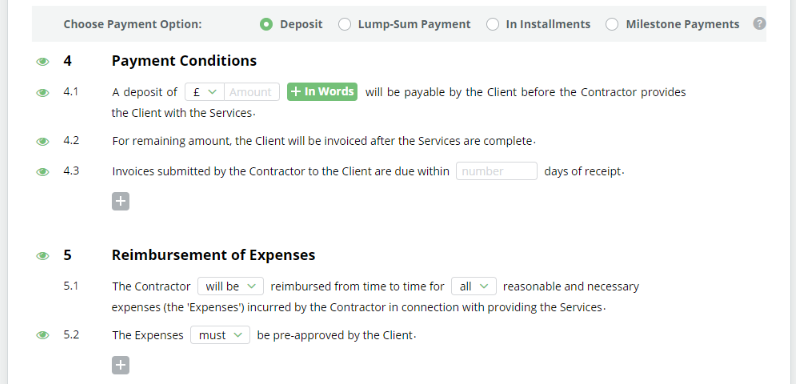This screenshot has width=796, height=392.
Task: Click the eye icon beside clause 4.3
Action: (43, 172)
